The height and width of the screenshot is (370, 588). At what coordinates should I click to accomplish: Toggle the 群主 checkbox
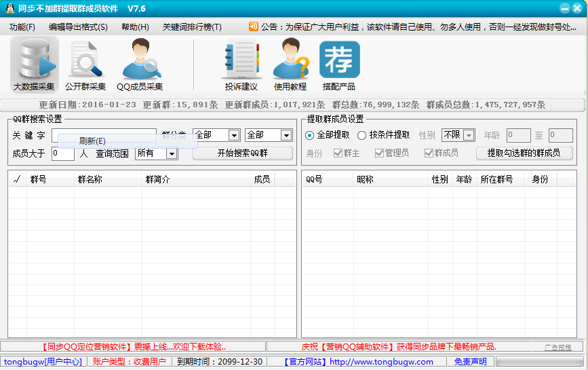click(338, 153)
